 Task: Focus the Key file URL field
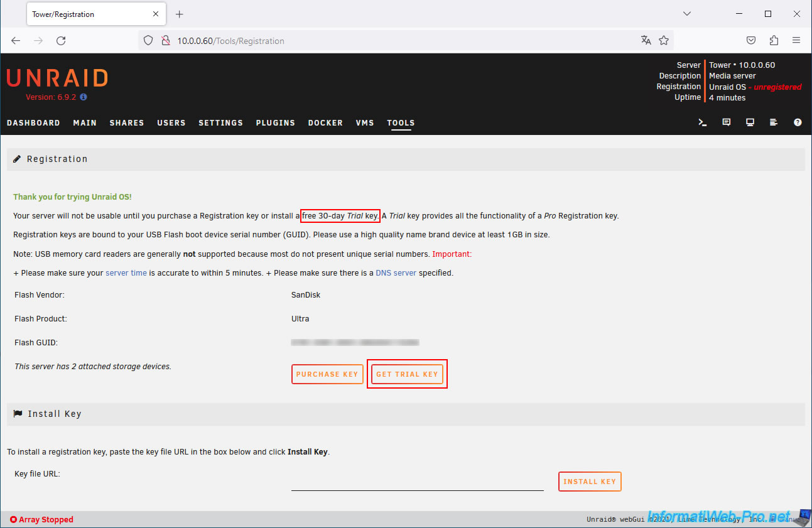point(417,482)
